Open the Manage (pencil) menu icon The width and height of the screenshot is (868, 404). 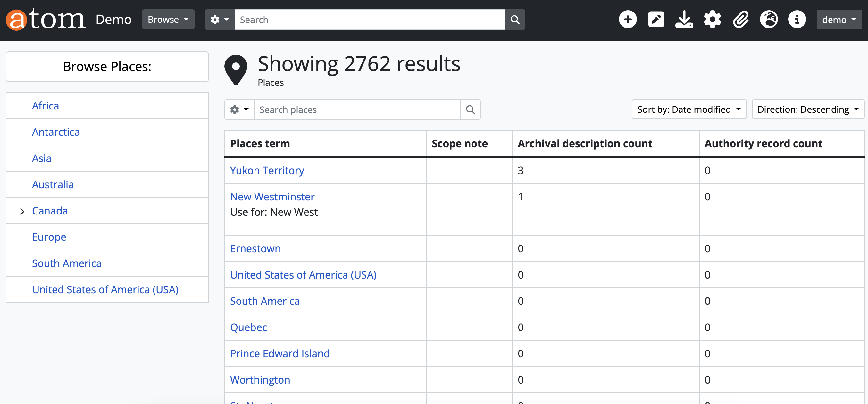tap(656, 20)
